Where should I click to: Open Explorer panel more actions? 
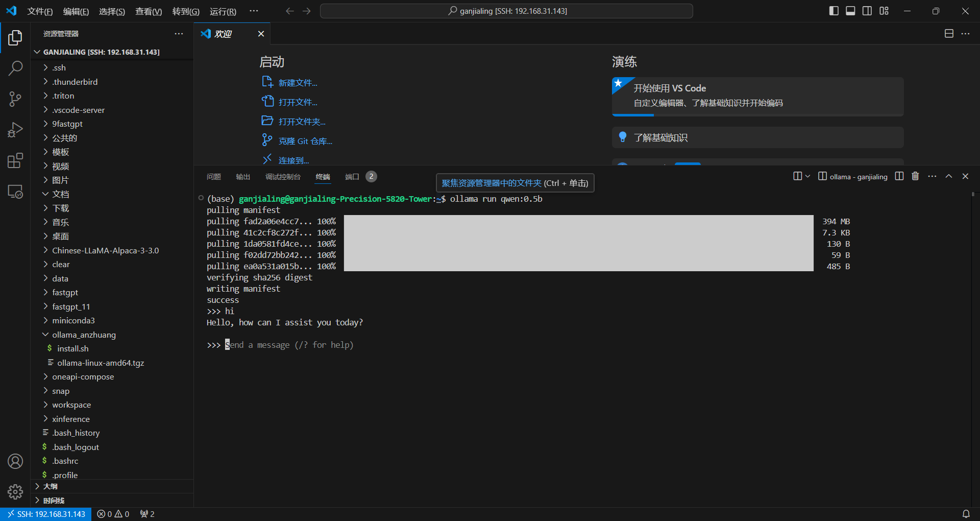click(179, 34)
